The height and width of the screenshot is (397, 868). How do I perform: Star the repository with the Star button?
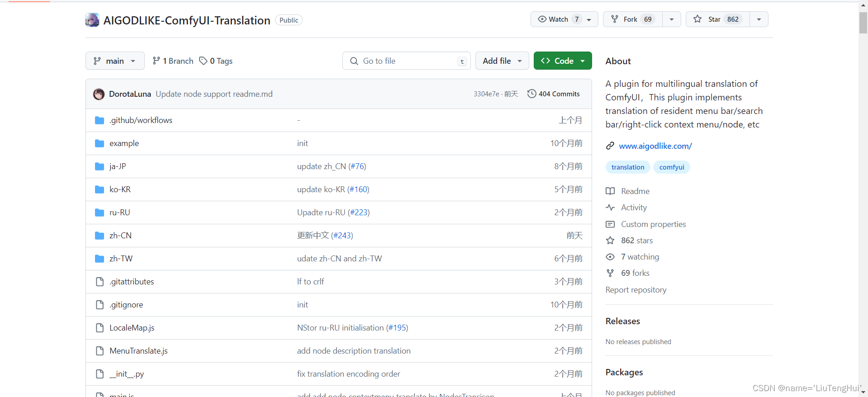(x=718, y=19)
